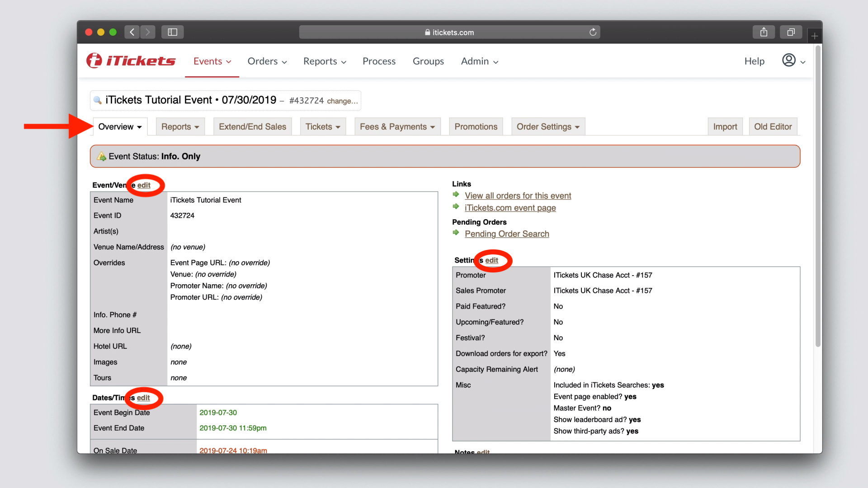Screen dimensions: 868x488
Task: Click the lock icon in address bar
Action: (x=428, y=33)
